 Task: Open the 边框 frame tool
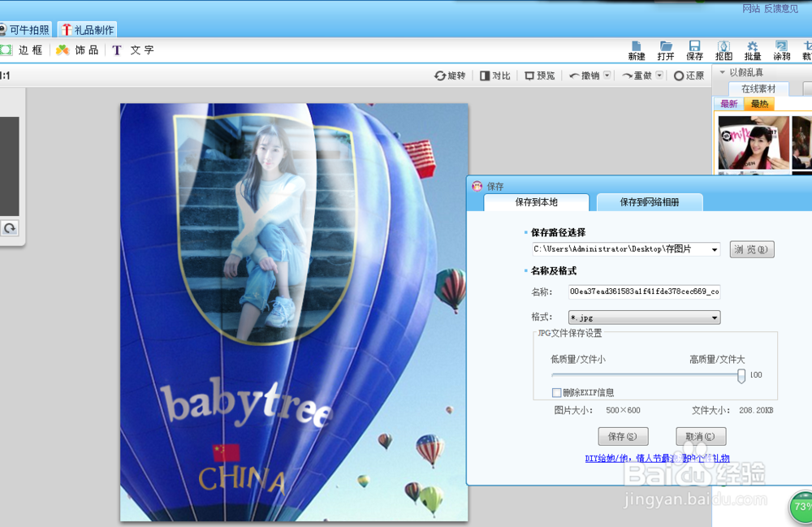22,50
